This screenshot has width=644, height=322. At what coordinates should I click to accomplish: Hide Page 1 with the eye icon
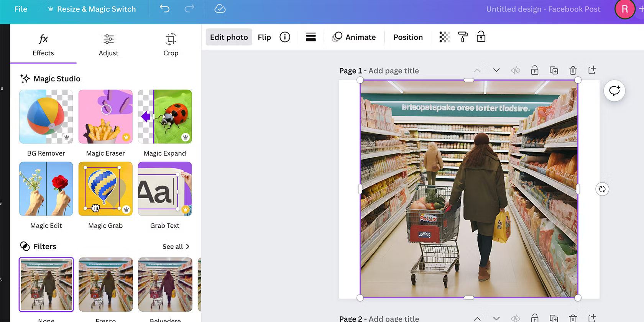[x=515, y=71]
